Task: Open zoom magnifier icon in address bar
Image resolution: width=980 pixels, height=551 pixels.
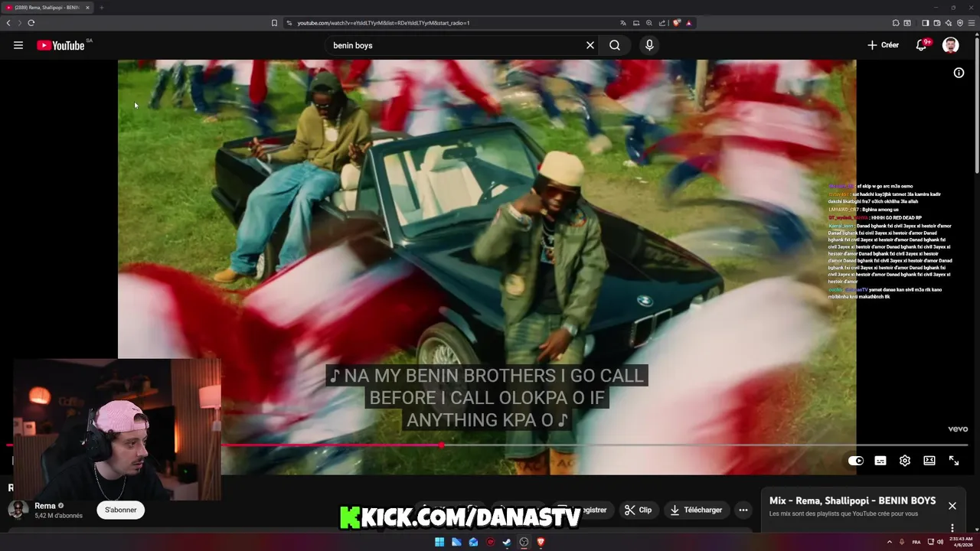Action: [x=649, y=23]
